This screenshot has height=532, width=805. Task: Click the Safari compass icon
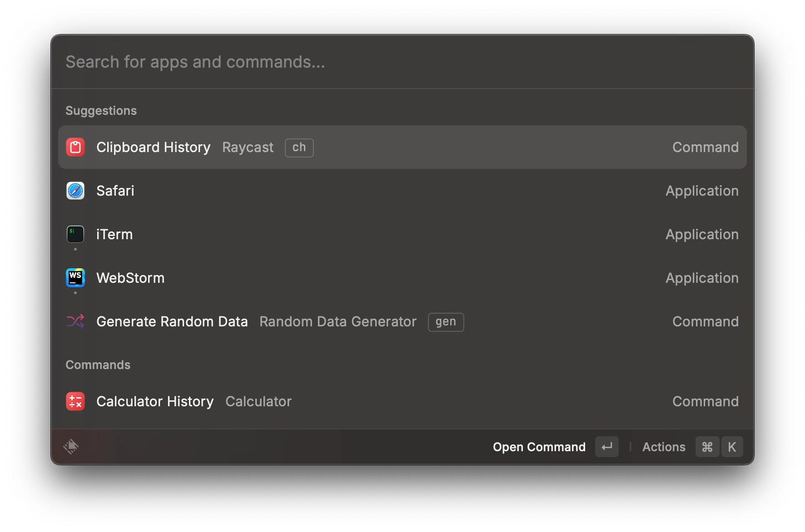75,191
